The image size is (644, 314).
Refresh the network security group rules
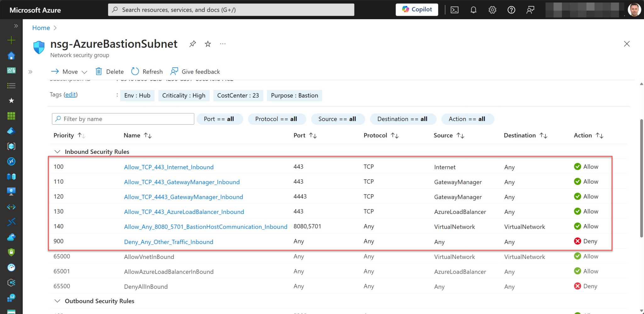(x=147, y=71)
